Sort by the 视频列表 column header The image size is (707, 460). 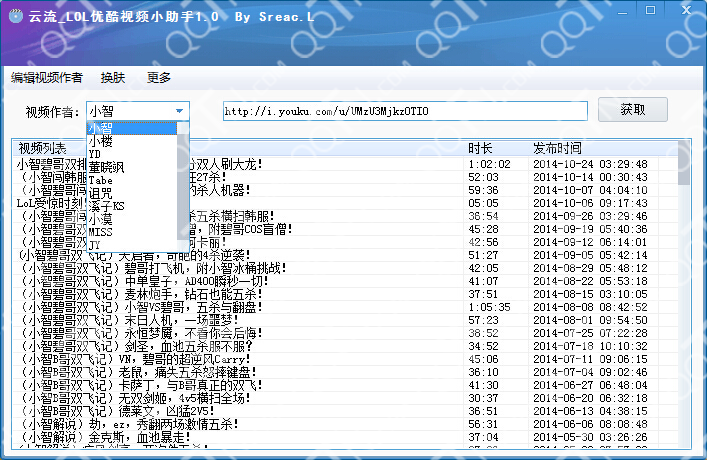[x=240, y=148]
